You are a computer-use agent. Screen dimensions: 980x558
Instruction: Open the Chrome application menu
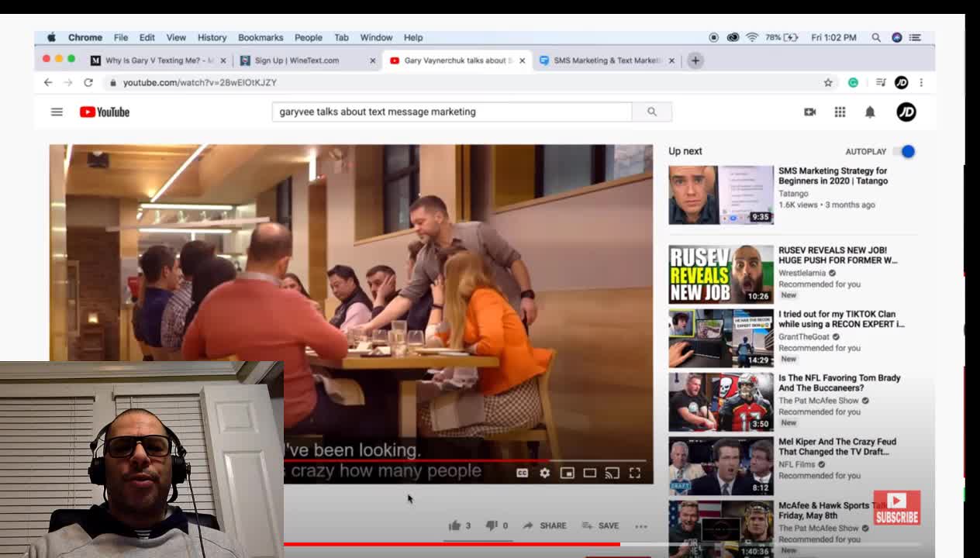point(85,37)
